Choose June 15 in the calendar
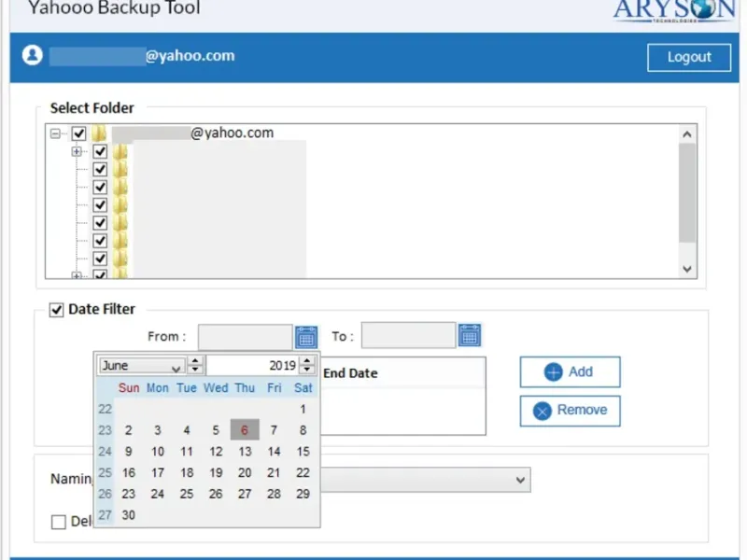Image resolution: width=747 pixels, height=560 pixels. click(303, 452)
